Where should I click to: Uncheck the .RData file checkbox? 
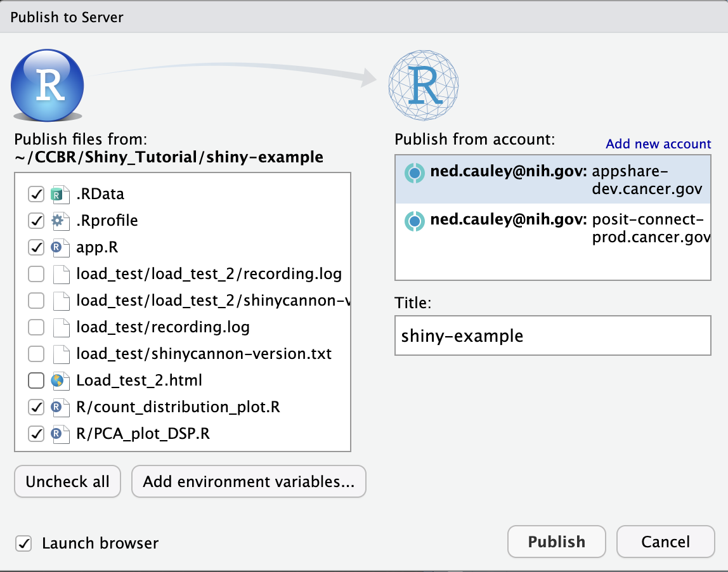coord(36,194)
